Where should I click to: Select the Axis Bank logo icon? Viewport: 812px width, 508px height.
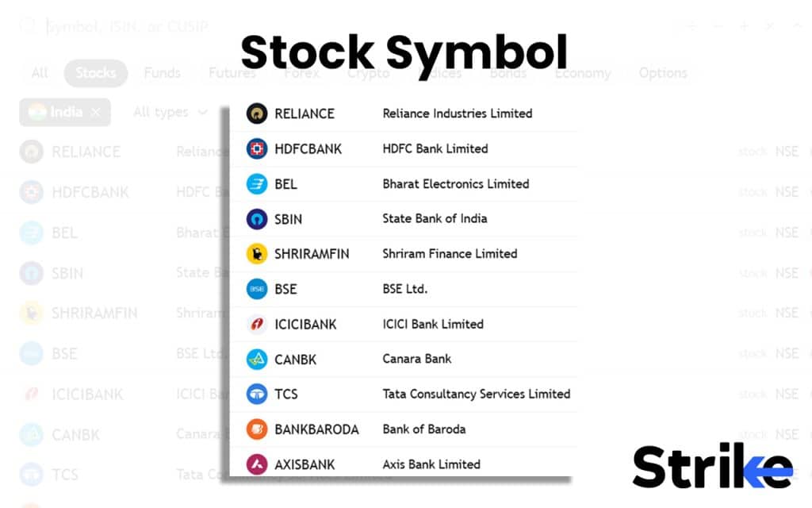point(257,464)
